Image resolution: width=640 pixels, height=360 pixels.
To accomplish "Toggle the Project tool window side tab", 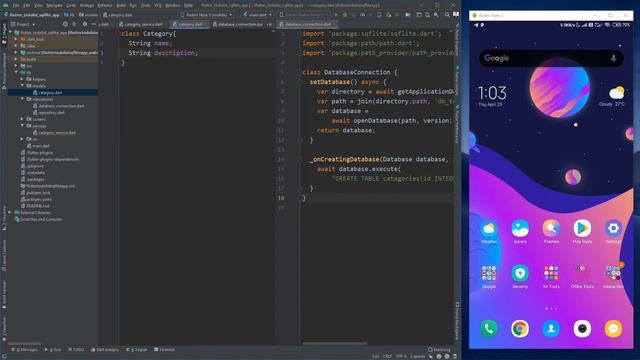I will (4, 34).
